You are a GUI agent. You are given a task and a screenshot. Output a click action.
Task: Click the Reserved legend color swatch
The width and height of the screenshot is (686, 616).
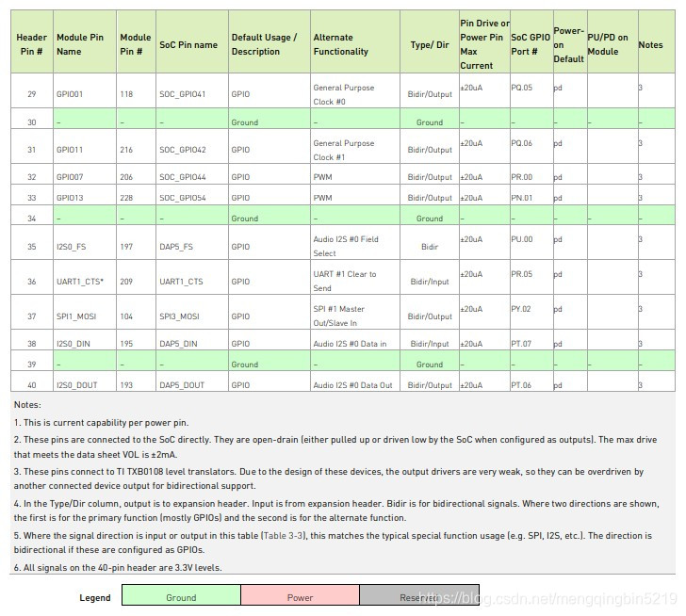tap(419, 595)
